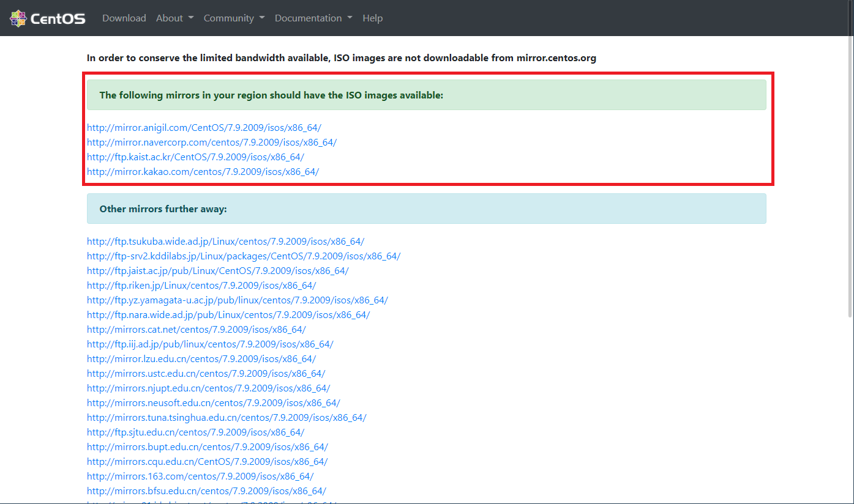This screenshot has height=504, width=854.
Task: Open the mirrors.ustc.edu.cn mirror link
Action: pos(206,374)
